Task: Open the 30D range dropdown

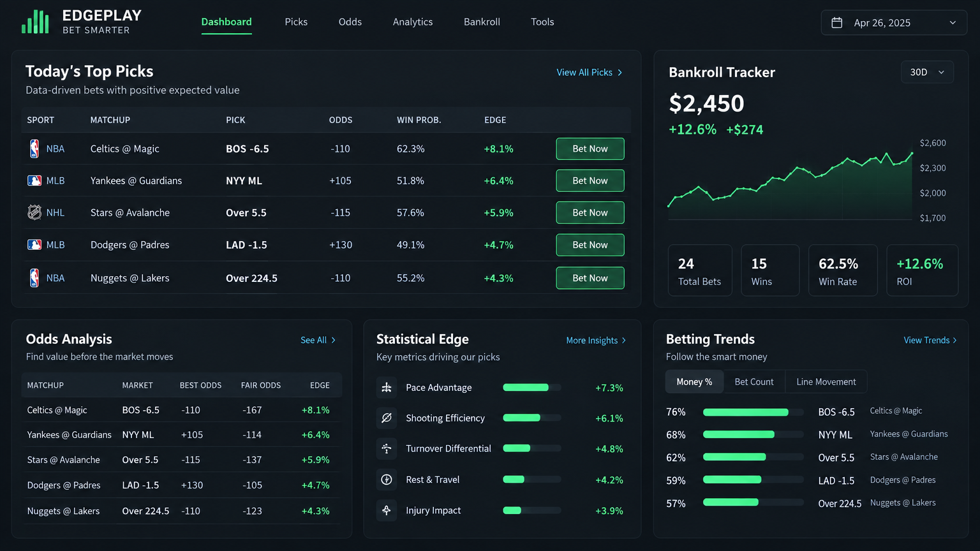Action: click(x=927, y=72)
